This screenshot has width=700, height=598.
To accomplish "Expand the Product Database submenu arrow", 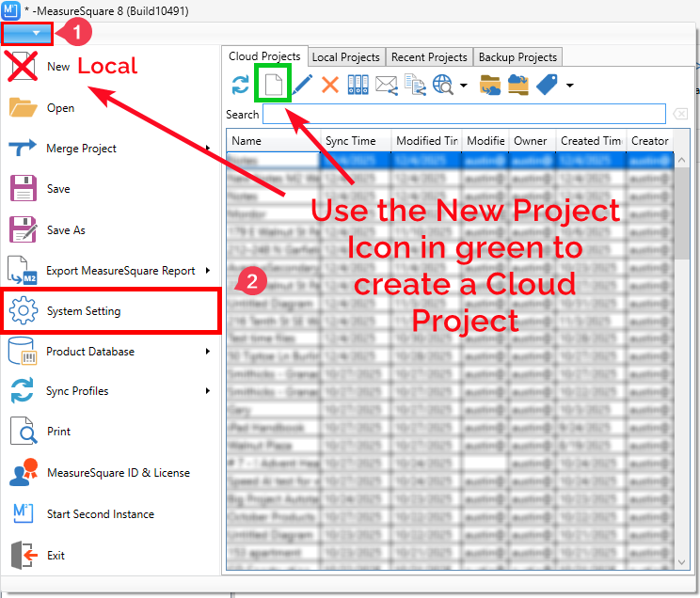I will (x=208, y=352).
